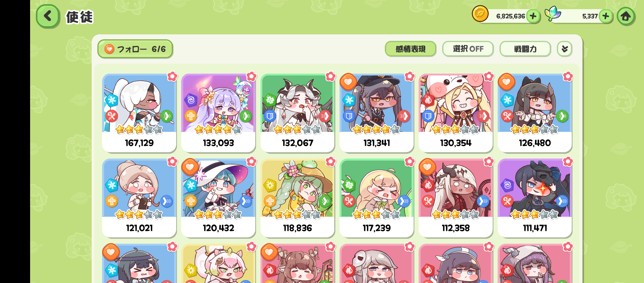Tap the gold coin icon
Viewport: 644px width, 283px height.
pos(480,14)
